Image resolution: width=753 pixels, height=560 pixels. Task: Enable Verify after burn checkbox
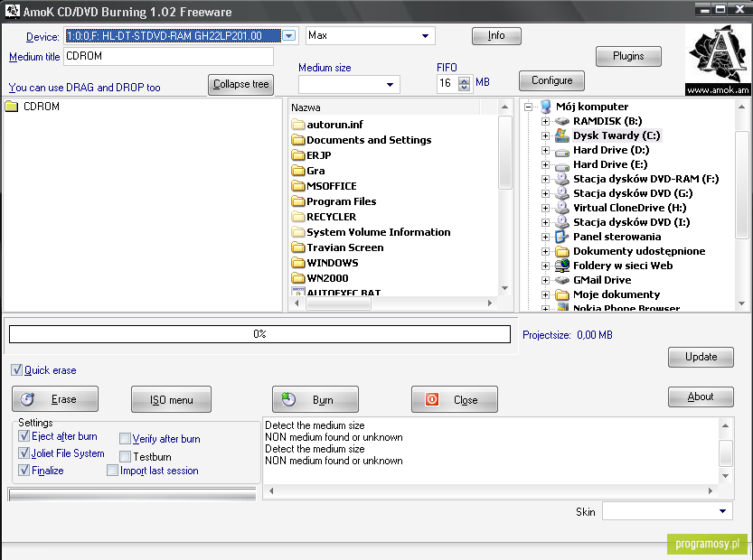(125, 439)
